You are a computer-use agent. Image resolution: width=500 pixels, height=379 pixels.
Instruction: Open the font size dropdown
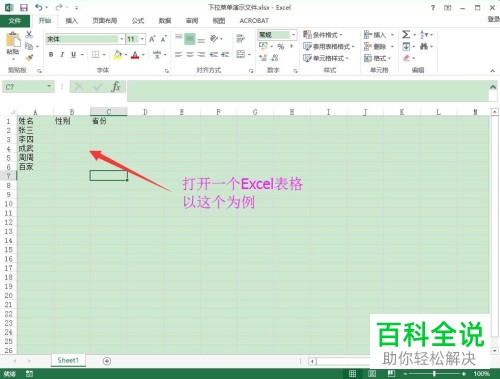[142, 39]
